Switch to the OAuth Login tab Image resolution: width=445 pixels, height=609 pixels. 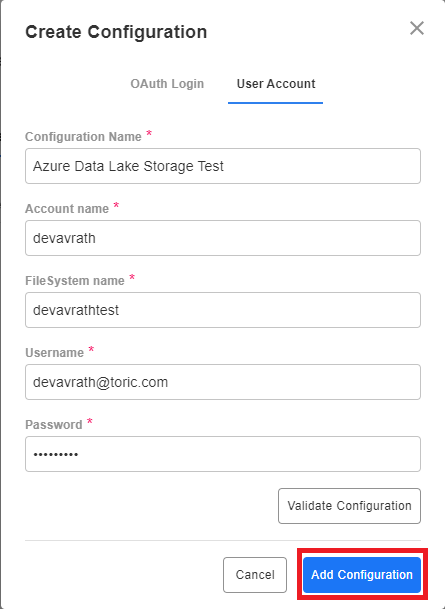[x=167, y=84]
